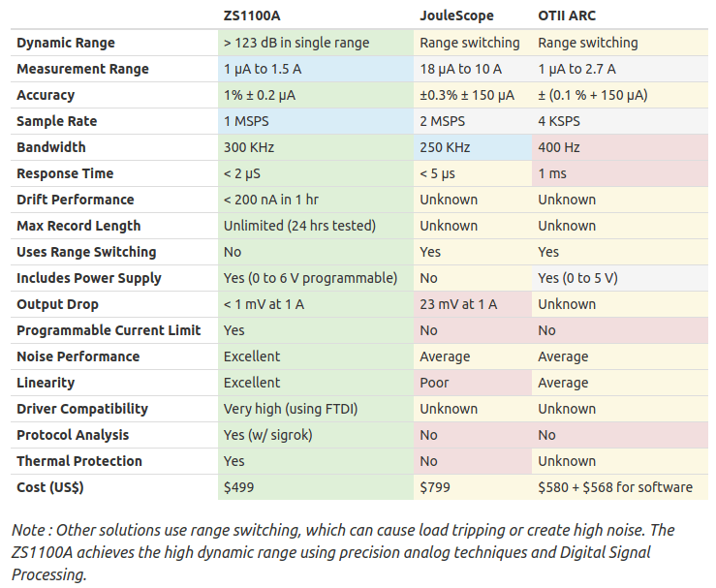Select the '2 MSPS' sample rate cell
This screenshot has height=588, width=716.
point(473,121)
